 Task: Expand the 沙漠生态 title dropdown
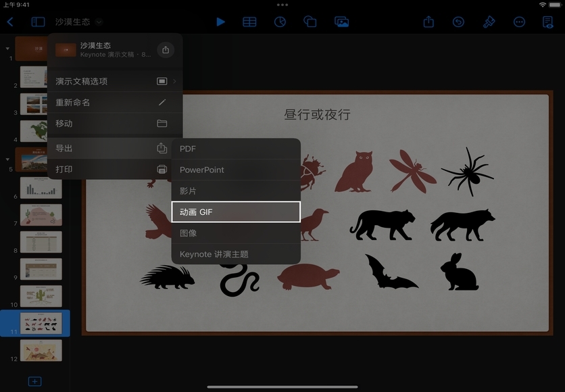(99, 22)
